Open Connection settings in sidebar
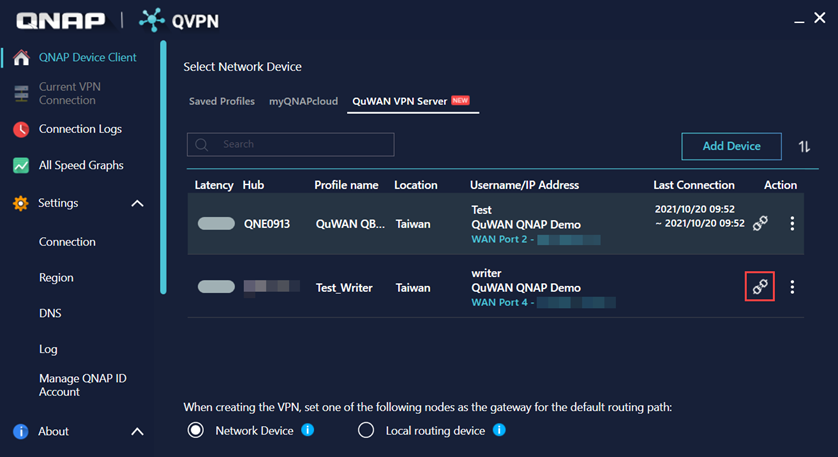This screenshot has width=838, height=457. click(67, 242)
